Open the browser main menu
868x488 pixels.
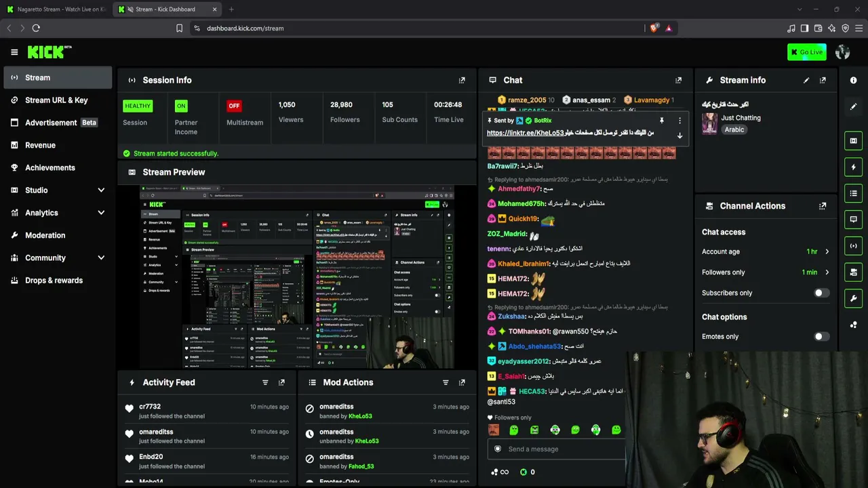pyautogui.click(x=859, y=28)
